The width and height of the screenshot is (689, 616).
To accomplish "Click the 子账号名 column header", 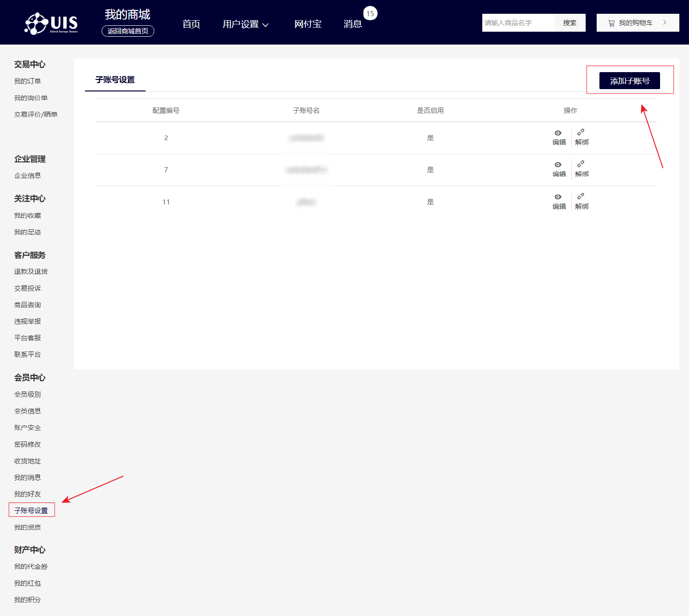I will click(x=306, y=110).
